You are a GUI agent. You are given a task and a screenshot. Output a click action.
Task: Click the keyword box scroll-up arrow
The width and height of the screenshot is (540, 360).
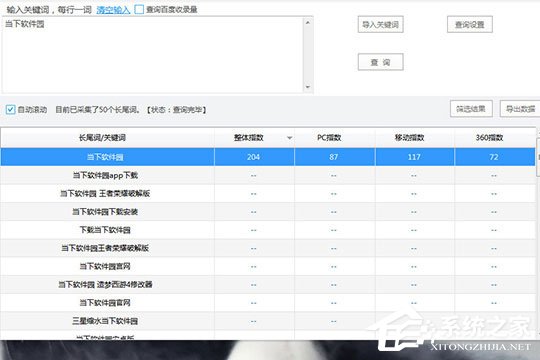[308, 23]
